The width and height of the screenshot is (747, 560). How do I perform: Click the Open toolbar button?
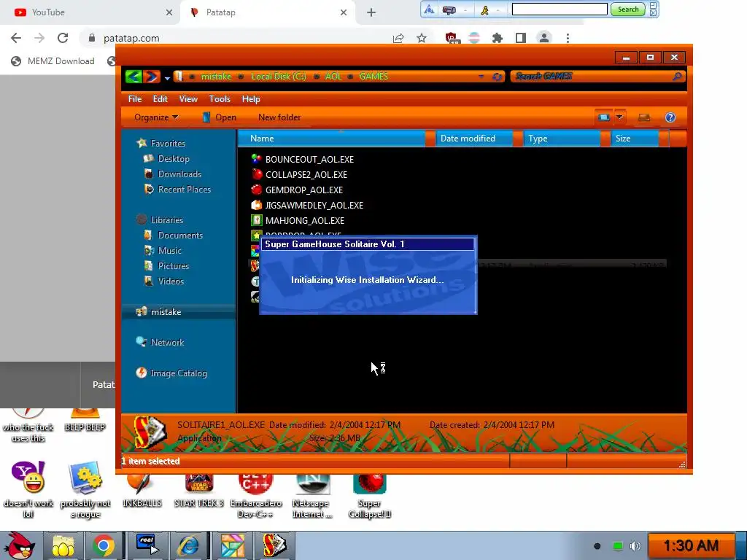click(x=219, y=117)
